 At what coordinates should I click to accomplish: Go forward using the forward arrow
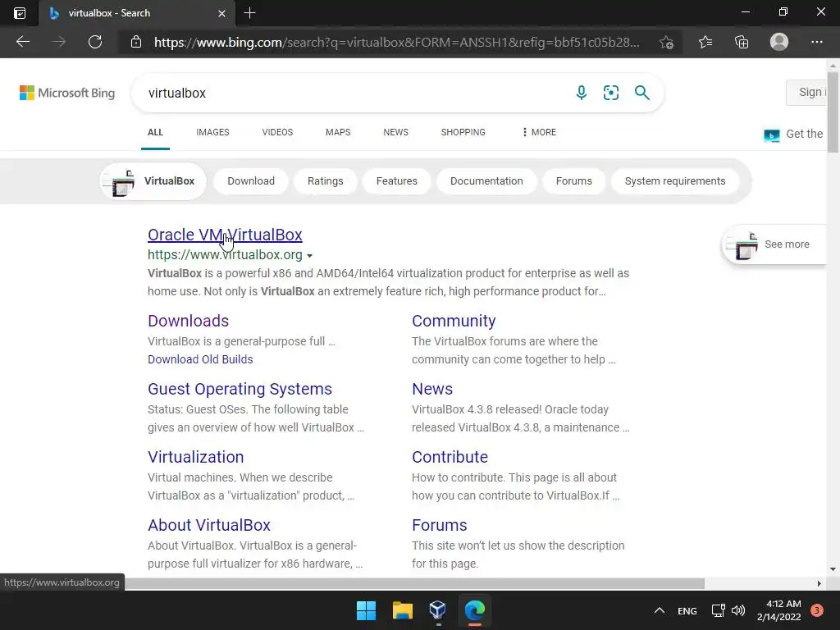coord(59,42)
